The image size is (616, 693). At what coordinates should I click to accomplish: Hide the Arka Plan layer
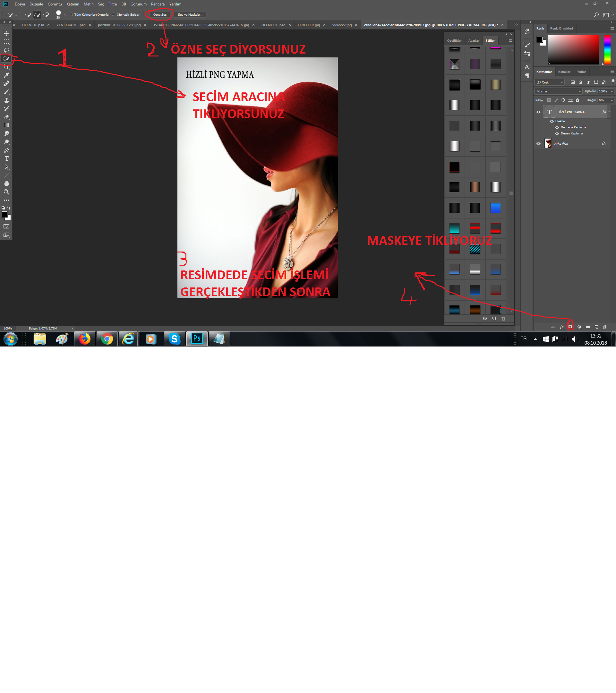(538, 143)
